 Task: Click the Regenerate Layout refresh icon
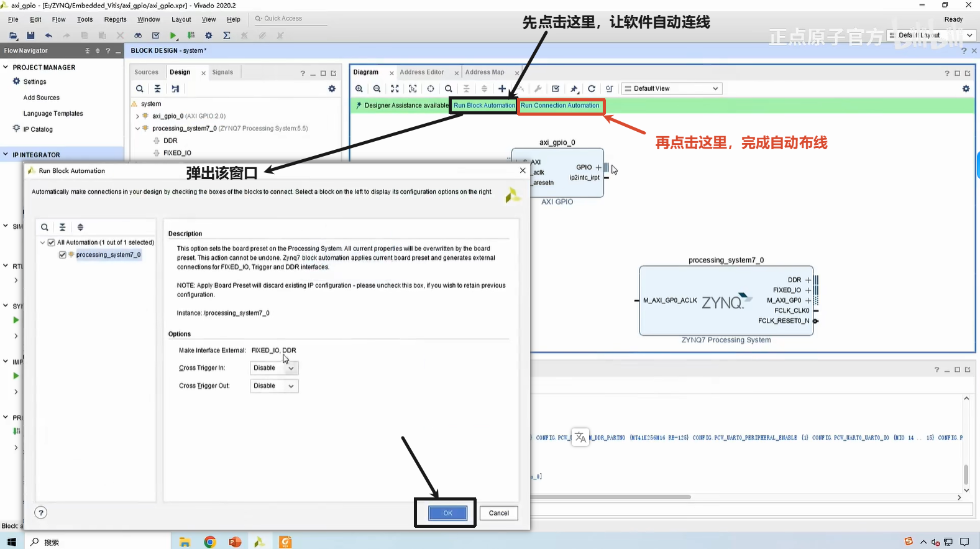pos(592,89)
